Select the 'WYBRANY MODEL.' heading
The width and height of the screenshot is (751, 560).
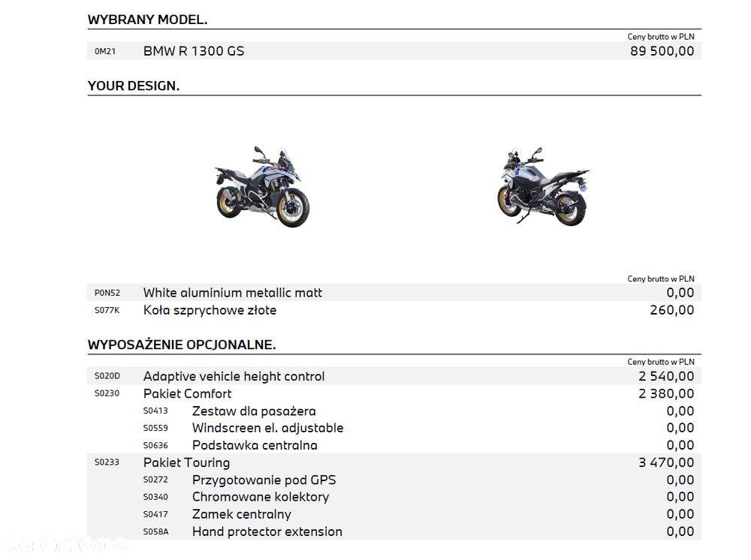click(147, 20)
